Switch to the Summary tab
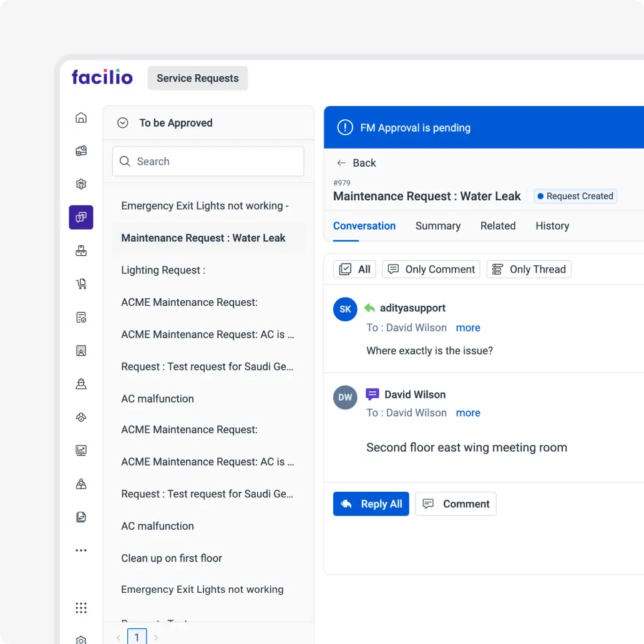This screenshot has height=644, width=644. pyautogui.click(x=437, y=226)
